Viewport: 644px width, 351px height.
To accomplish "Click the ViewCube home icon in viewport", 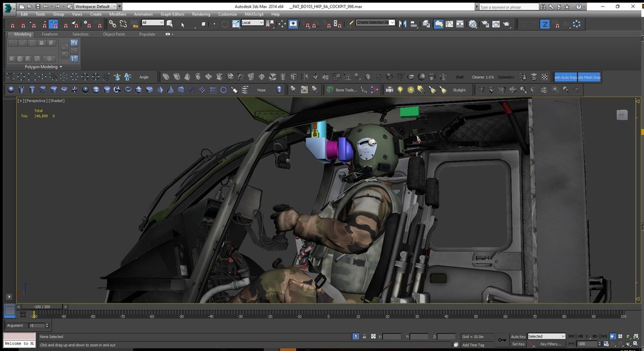I will pos(621,115).
